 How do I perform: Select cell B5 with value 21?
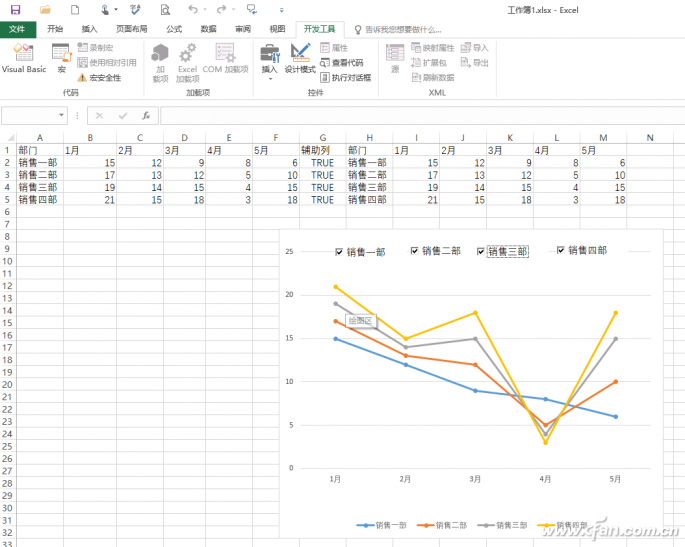[x=90, y=200]
